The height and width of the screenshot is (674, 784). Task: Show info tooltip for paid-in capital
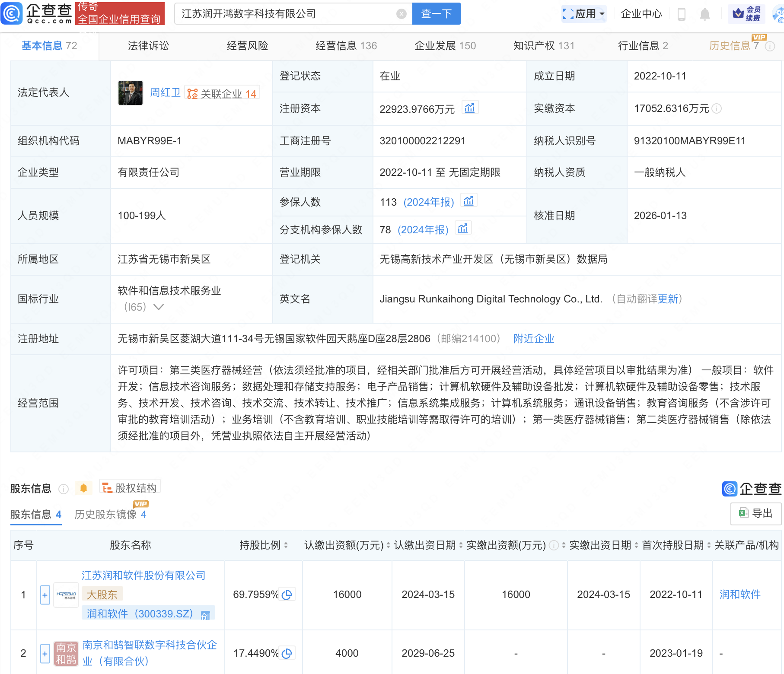click(x=717, y=109)
